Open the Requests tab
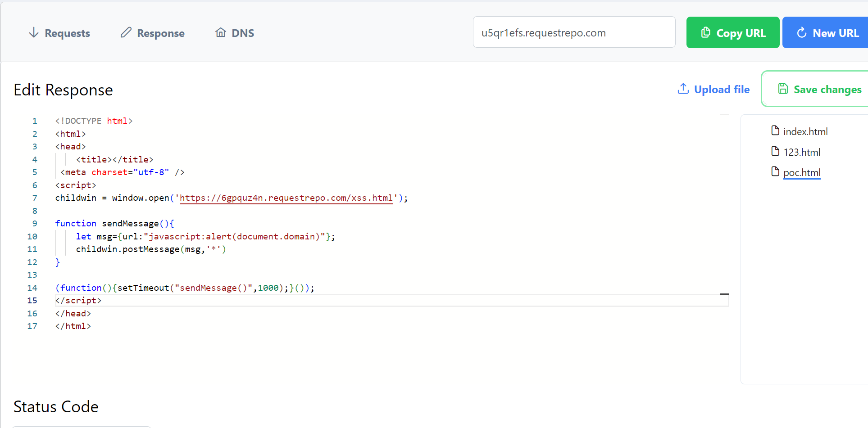Image resolution: width=868 pixels, height=428 pixels. (x=59, y=33)
